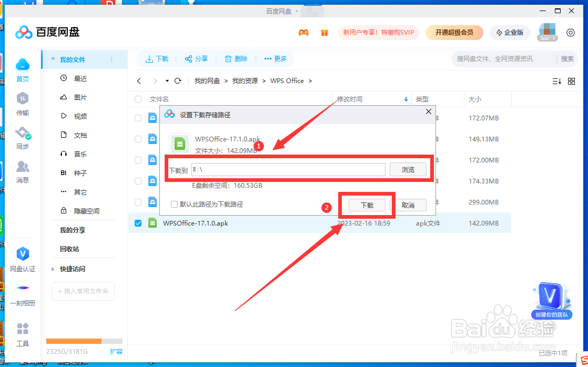Open 网盘认证 shield icon
Image resolution: width=588 pixels, height=367 pixels.
tap(23, 254)
